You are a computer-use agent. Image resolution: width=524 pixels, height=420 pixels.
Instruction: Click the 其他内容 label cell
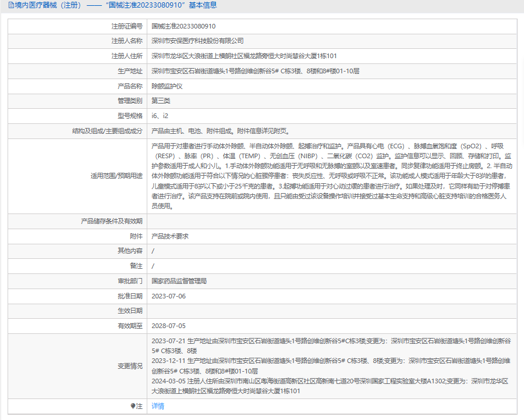(x=77, y=251)
